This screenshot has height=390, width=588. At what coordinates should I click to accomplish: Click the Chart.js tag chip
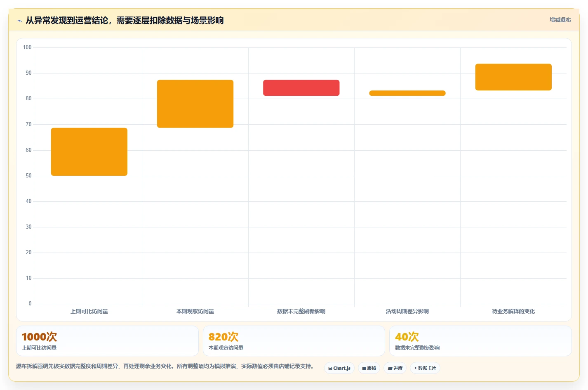tap(339, 368)
